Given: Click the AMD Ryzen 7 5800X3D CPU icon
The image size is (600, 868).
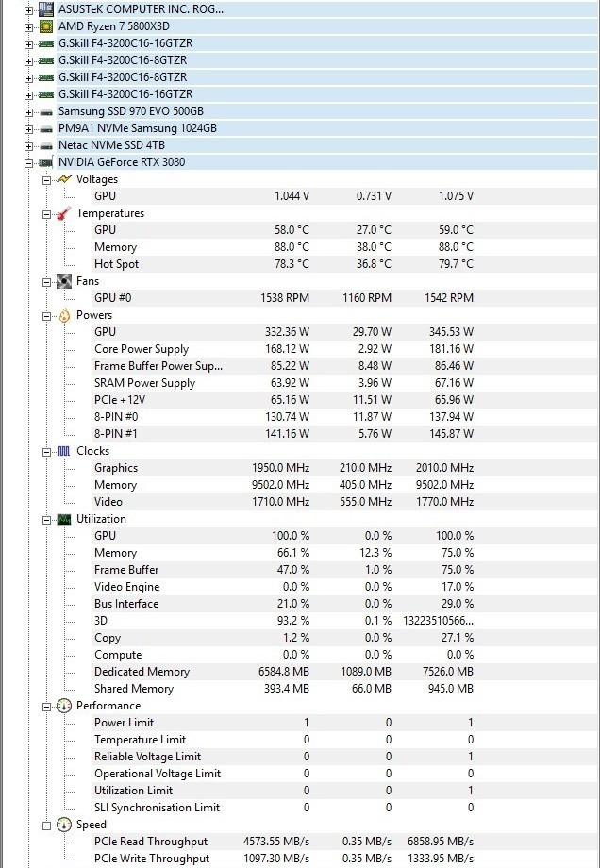Looking at the screenshot, I should tap(46, 26).
